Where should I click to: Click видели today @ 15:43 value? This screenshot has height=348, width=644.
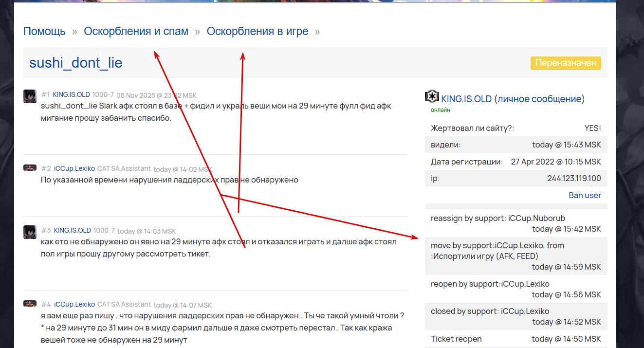click(x=567, y=145)
